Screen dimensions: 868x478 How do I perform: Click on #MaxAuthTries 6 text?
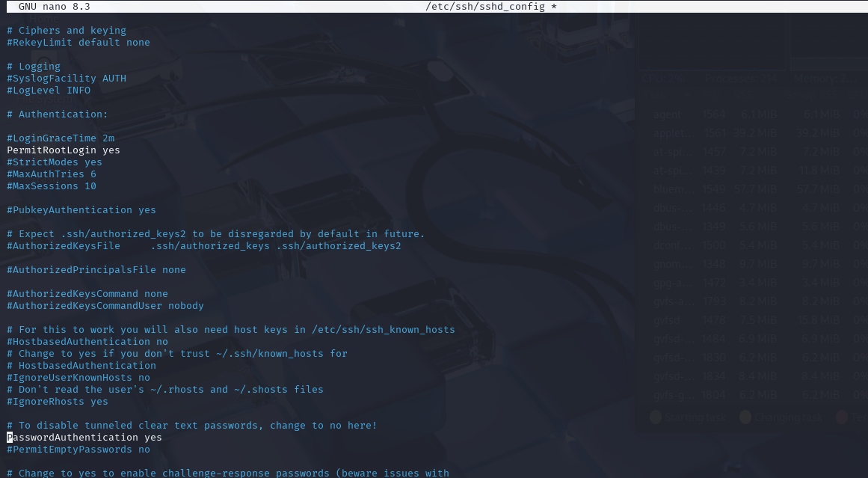tap(51, 174)
